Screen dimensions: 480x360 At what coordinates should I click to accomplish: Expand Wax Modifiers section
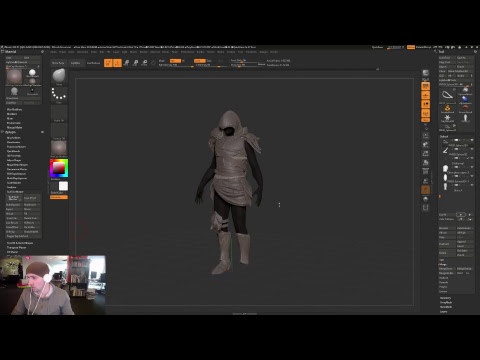tap(14, 109)
